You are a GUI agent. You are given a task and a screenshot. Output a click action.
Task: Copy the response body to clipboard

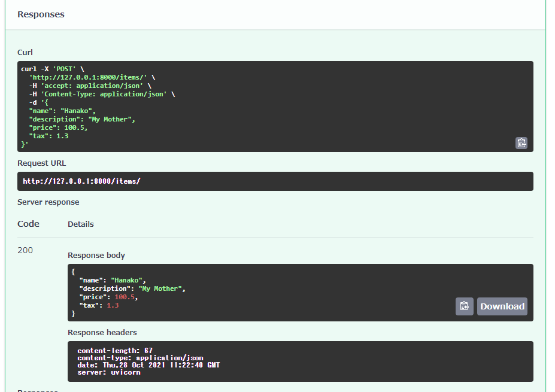coord(464,306)
